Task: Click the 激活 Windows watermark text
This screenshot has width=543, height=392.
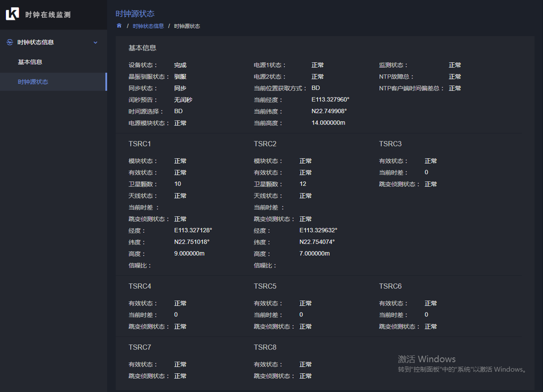Action: click(x=427, y=359)
